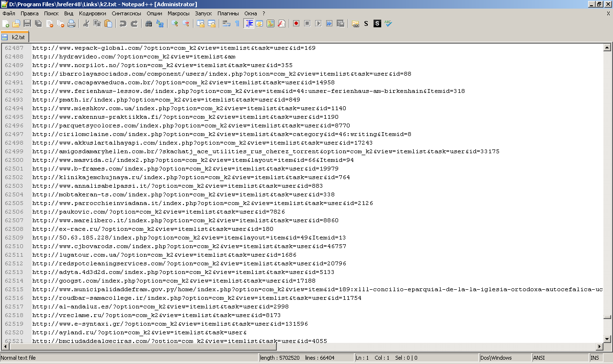Open the Replace tool icon
Screen dimensions: 613x364
pyautogui.click(x=160, y=23)
